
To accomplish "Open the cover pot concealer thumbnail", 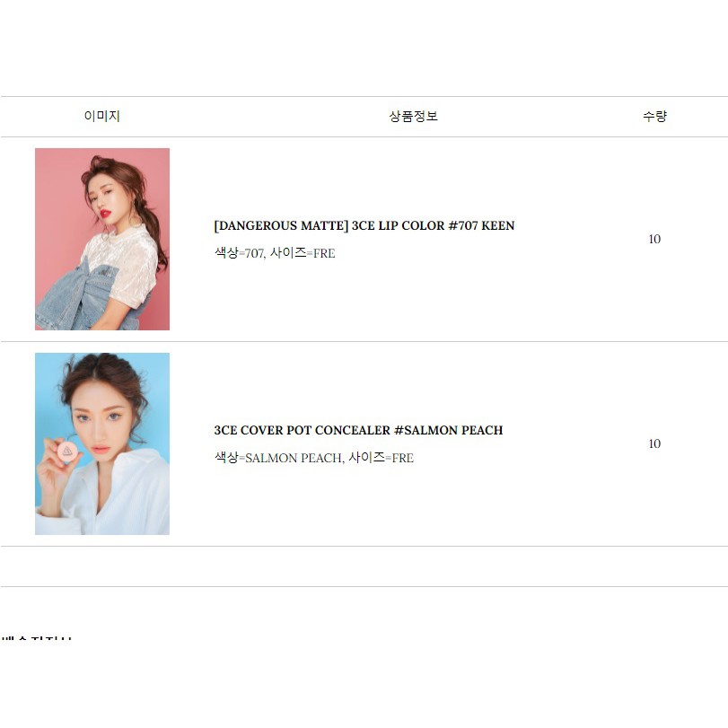I will point(102,443).
